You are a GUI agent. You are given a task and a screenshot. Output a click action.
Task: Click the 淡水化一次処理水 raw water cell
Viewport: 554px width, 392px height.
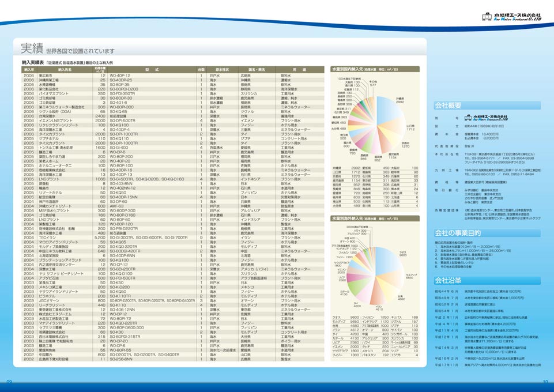click(223, 350)
